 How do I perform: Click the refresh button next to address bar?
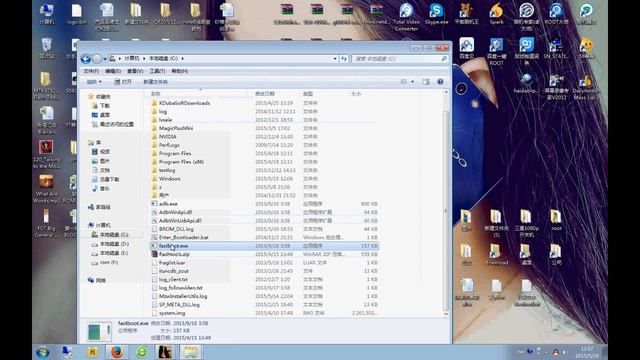pyautogui.click(x=344, y=59)
